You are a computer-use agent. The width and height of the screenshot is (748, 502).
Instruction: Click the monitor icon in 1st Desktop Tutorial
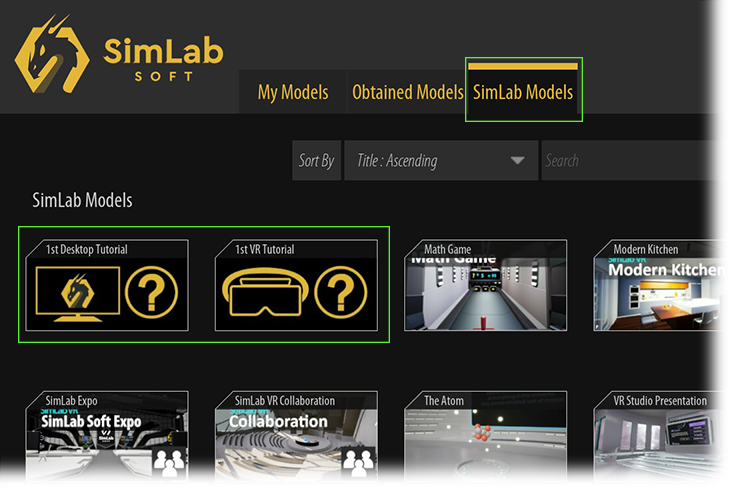pos(78,294)
